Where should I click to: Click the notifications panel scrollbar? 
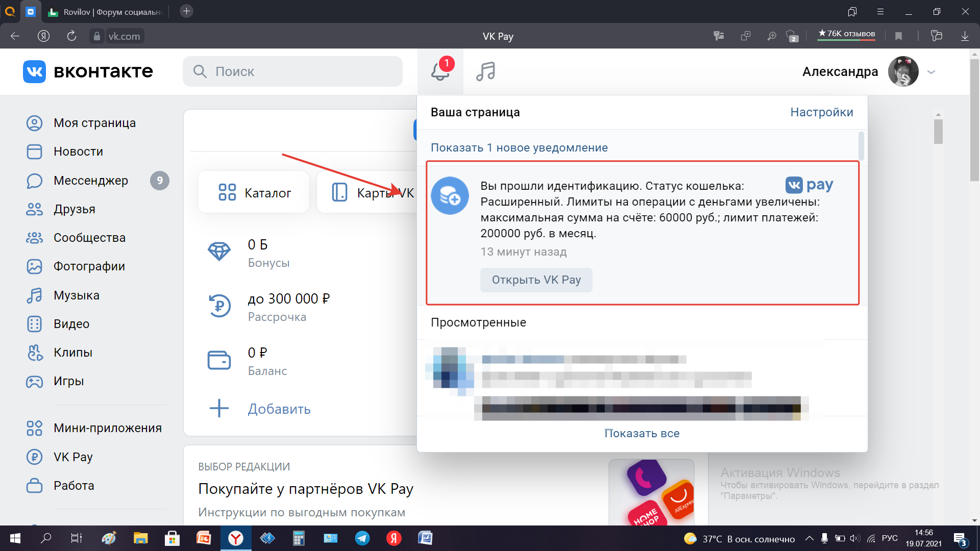point(861,145)
